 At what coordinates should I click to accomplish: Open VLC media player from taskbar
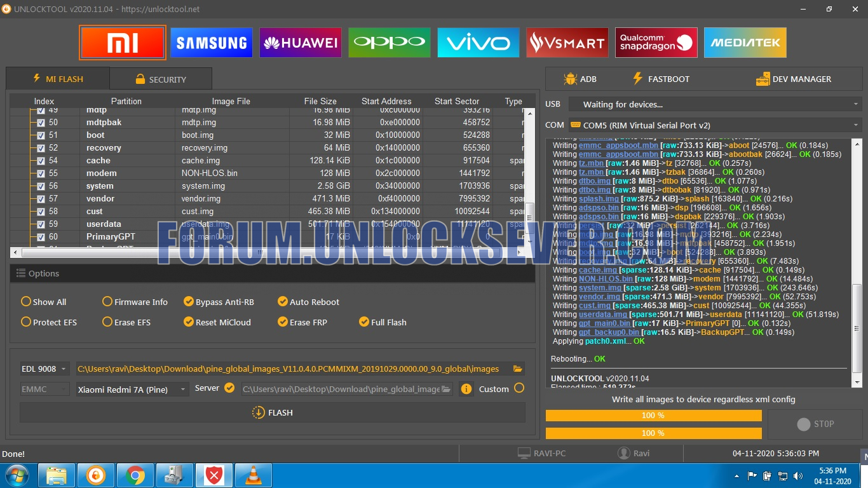click(x=253, y=475)
